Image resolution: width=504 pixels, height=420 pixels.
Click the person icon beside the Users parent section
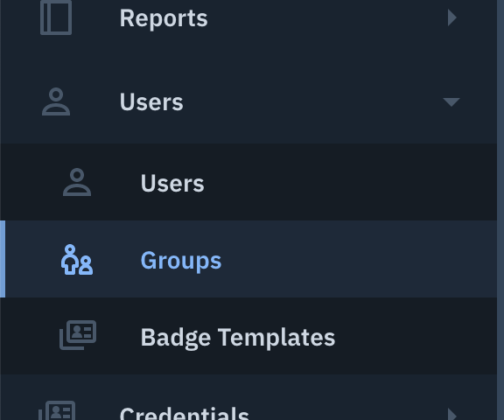click(x=56, y=101)
